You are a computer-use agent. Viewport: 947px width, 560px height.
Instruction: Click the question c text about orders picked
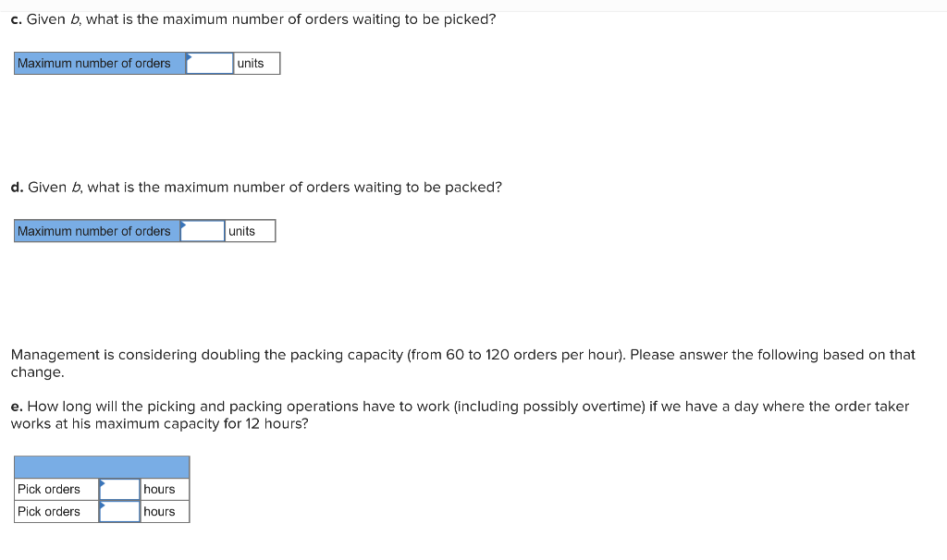click(x=253, y=19)
